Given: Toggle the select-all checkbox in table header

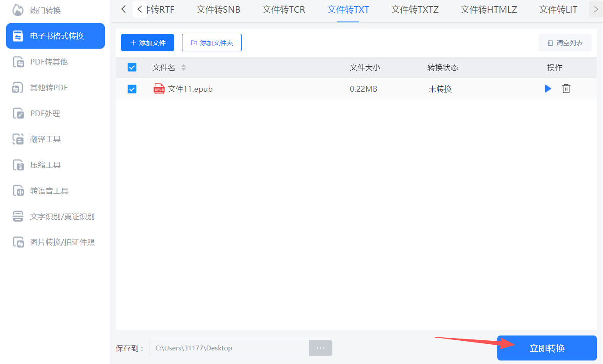Looking at the screenshot, I should tap(132, 67).
